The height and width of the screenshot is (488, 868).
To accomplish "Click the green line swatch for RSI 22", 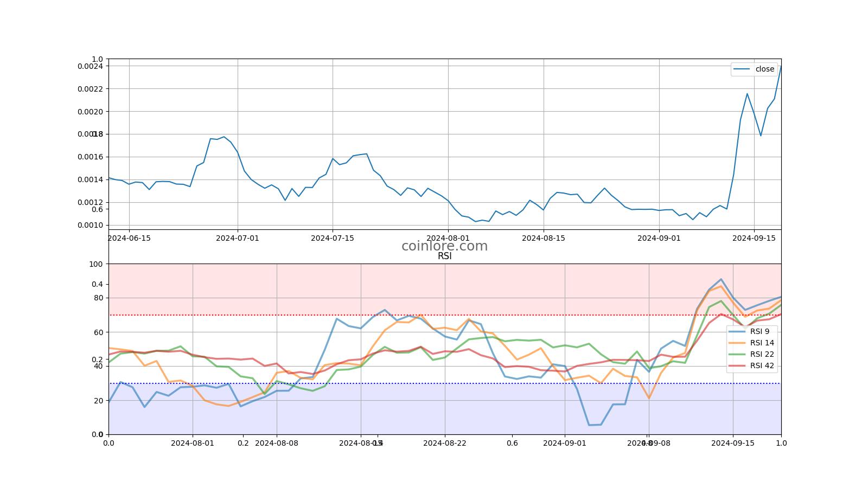I will pyautogui.click(x=737, y=354).
